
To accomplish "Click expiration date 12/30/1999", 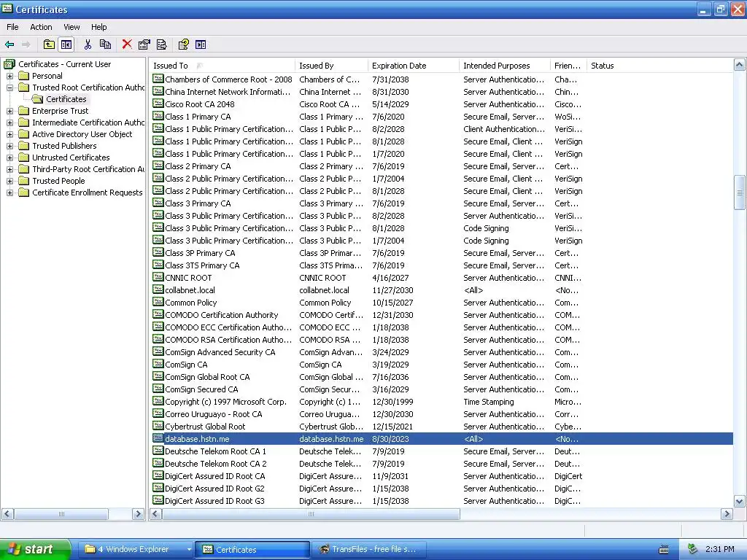I will 392,402.
